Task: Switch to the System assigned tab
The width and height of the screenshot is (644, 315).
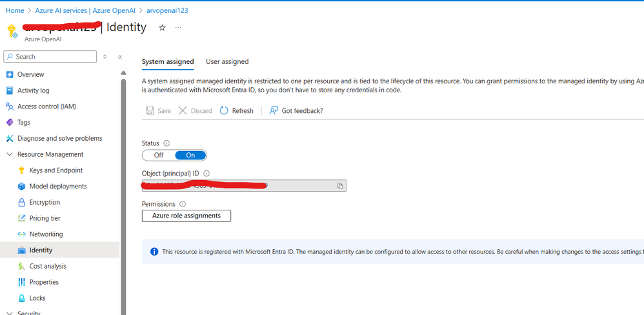Action: coord(168,61)
